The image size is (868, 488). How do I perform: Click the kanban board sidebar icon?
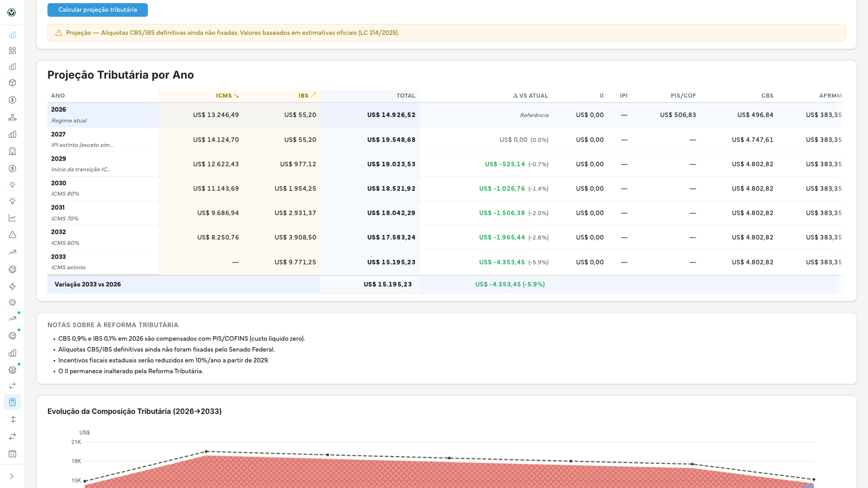tap(12, 454)
